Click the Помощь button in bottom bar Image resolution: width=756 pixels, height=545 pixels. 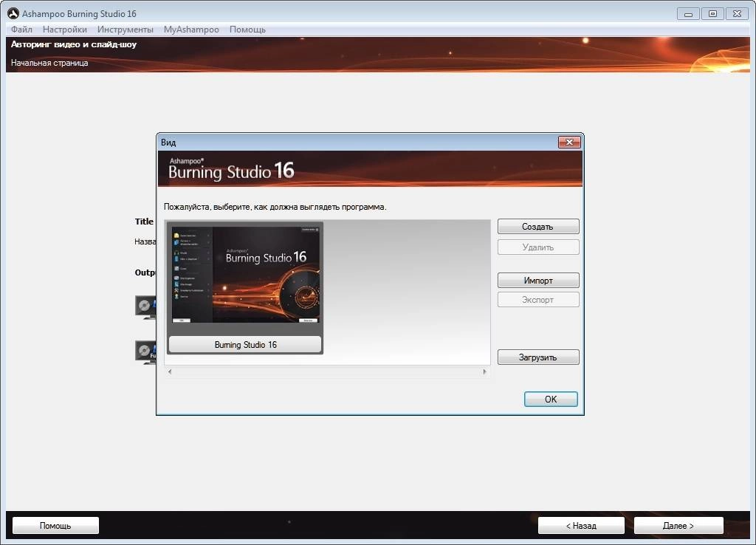click(55, 526)
